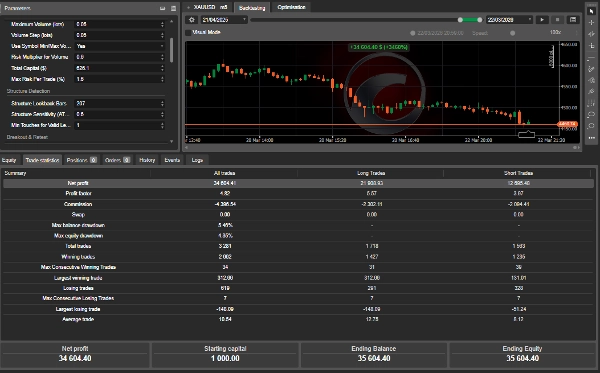Switch to the Backtesting tab
This screenshot has height=373, width=600.
252,8
